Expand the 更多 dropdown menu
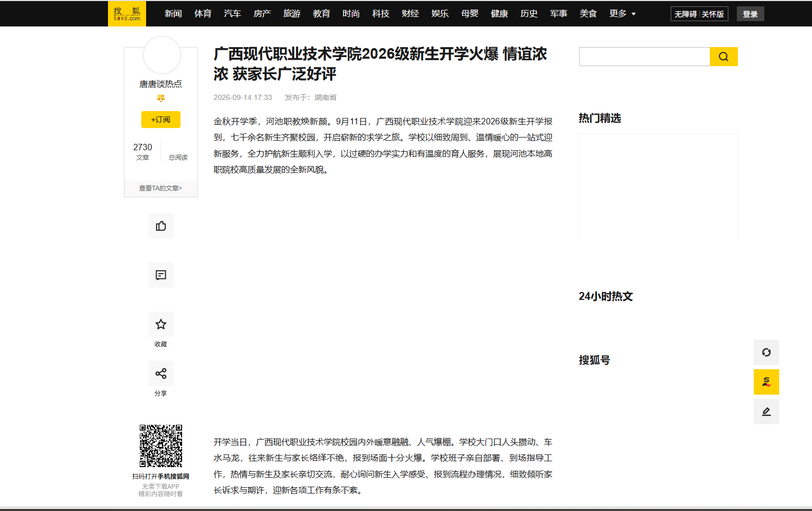This screenshot has width=812, height=511. [622, 14]
